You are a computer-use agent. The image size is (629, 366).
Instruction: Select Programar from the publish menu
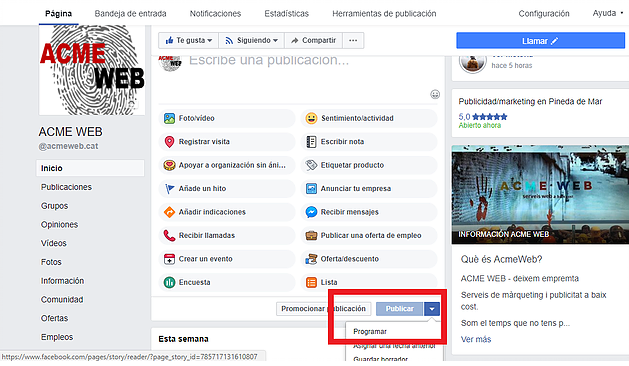pos(370,331)
